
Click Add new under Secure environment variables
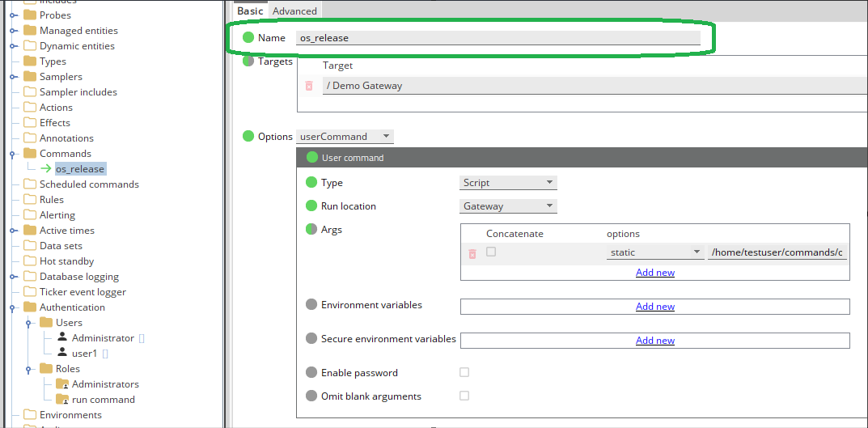(654, 341)
